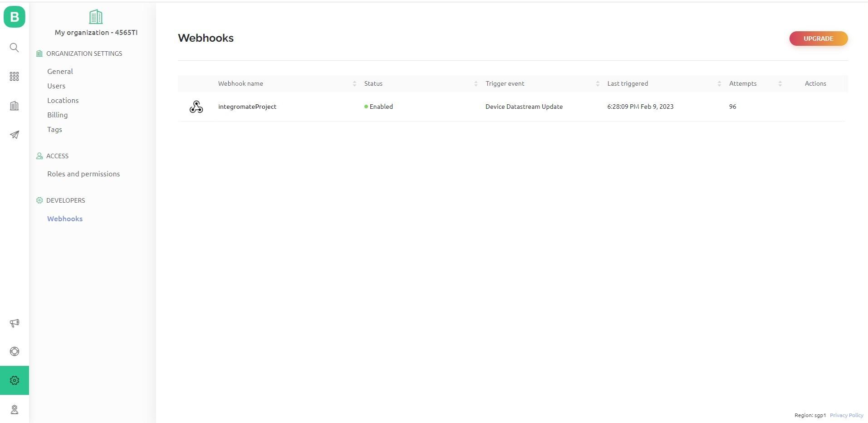868x423 pixels.
Task: Click the Actions column header
Action: 815,83
